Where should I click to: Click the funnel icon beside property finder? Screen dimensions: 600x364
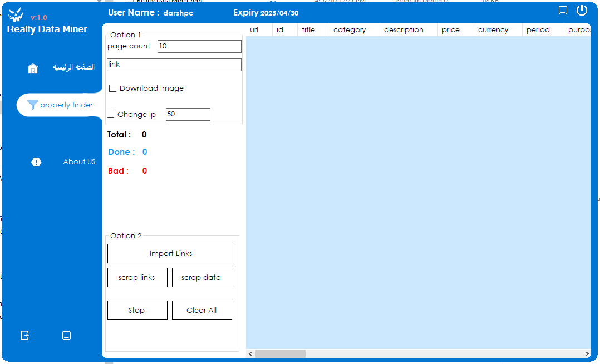click(32, 105)
